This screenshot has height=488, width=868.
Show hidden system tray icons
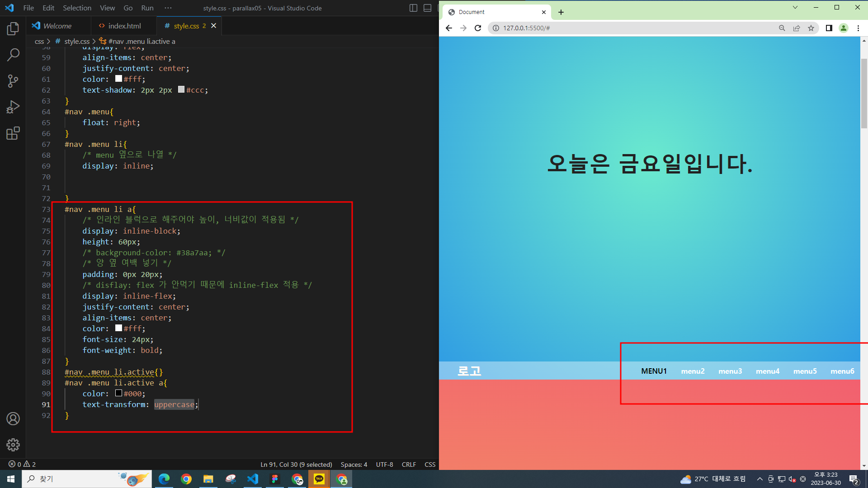coord(760,479)
